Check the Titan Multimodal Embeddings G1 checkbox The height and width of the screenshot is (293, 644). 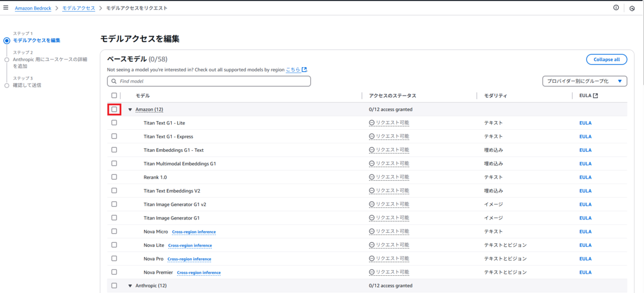(x=114, y=163)
